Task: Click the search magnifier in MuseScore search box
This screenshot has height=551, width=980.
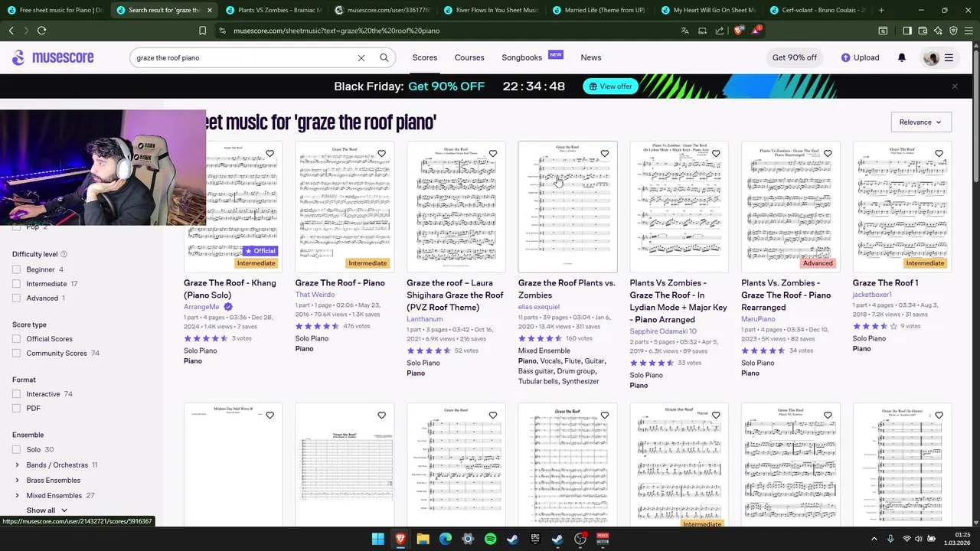Action: coord(384,57)
